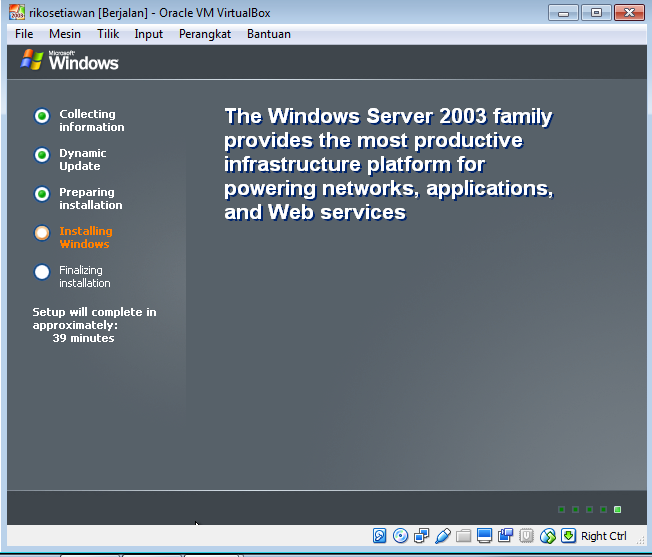Click the network adapters status icon
This screenshot has height=557, width=652.
coord(421,536)
